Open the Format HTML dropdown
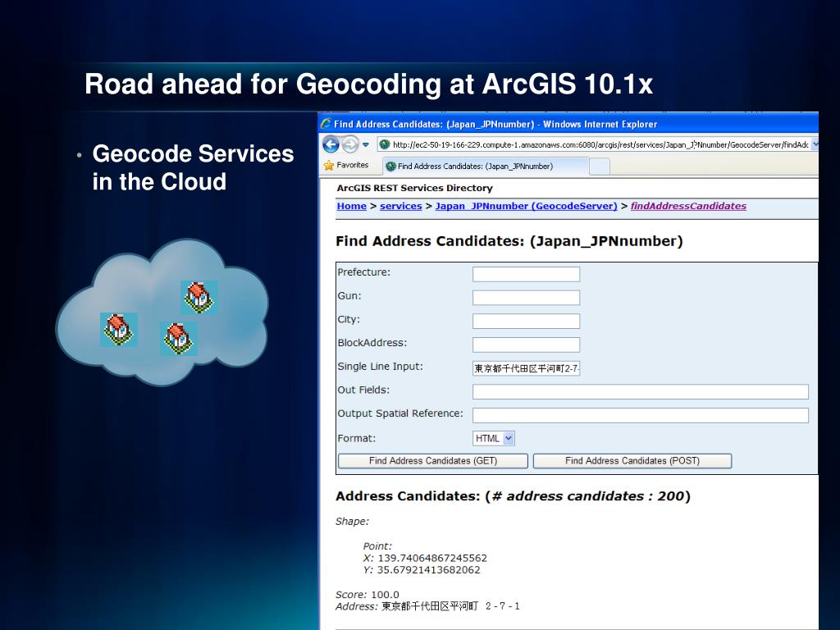Image resolution: width=840 pixels, height=630 pixels. [493, 439]
